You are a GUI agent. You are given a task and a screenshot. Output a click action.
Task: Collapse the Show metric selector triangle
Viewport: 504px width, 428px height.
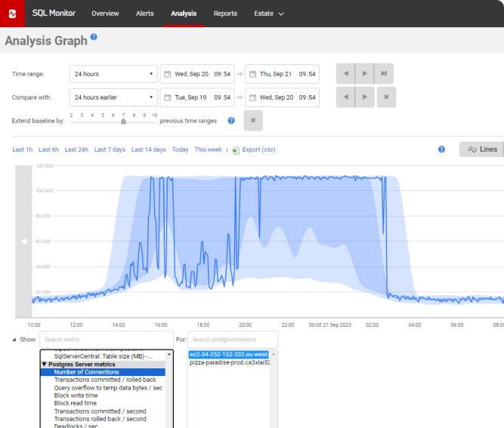[x=14, y=340]
